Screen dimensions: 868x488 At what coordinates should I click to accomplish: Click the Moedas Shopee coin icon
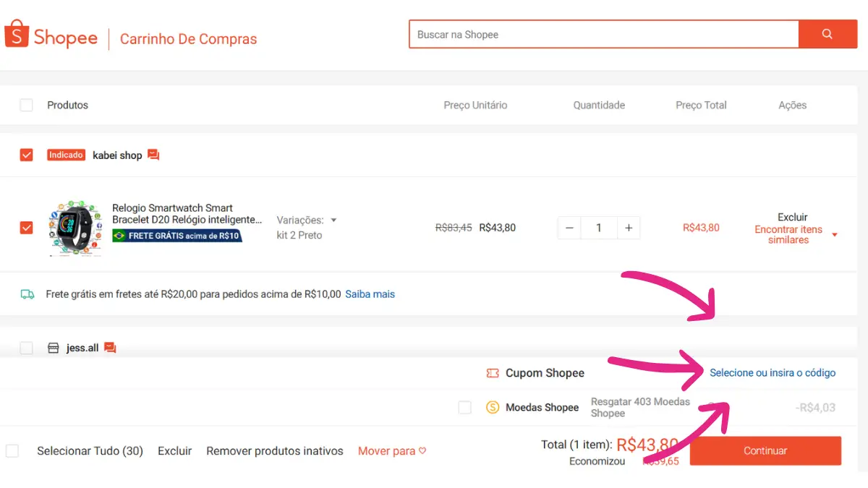[493, 407]
